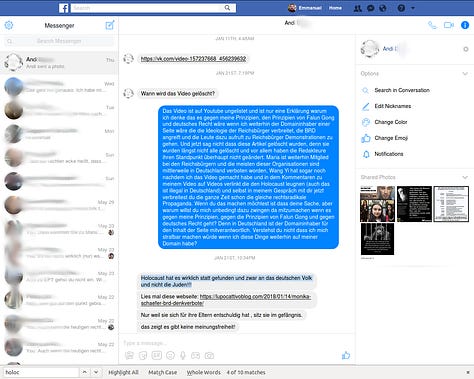Open the conversation dated Tue
The image size is (474, 379).
coord(59,110)
